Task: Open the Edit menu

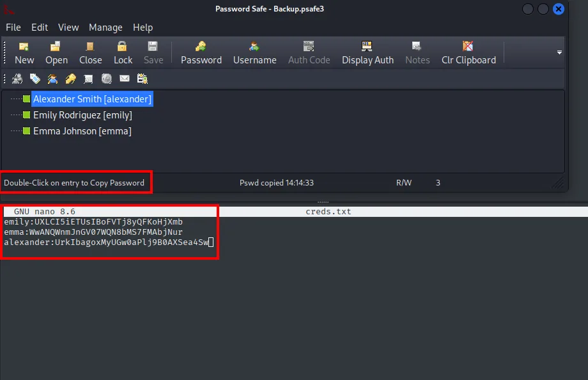Action: coord(40,28)
